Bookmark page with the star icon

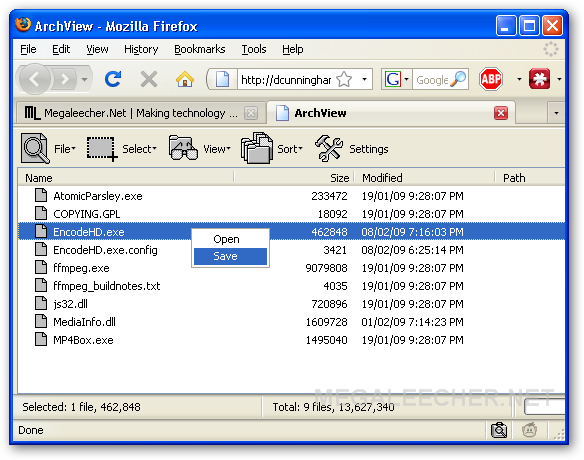(x=344, y=79)
